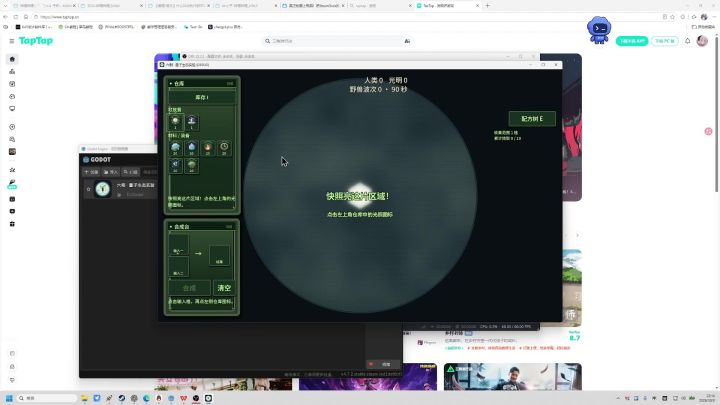Select the blue spark material in second row
This screenshot has height=405, width=720.
tap(175, 165)
